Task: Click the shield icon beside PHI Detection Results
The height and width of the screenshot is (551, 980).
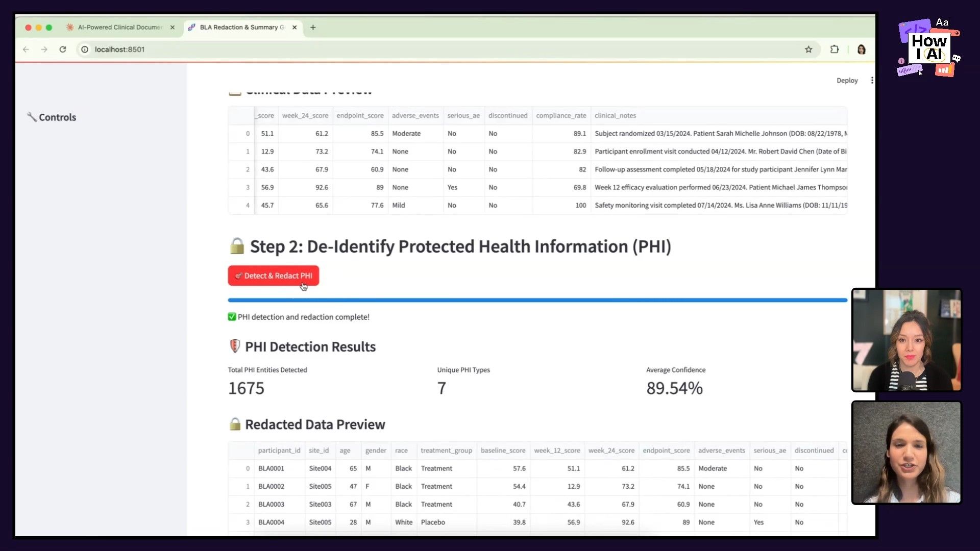Action: [235, 346]
